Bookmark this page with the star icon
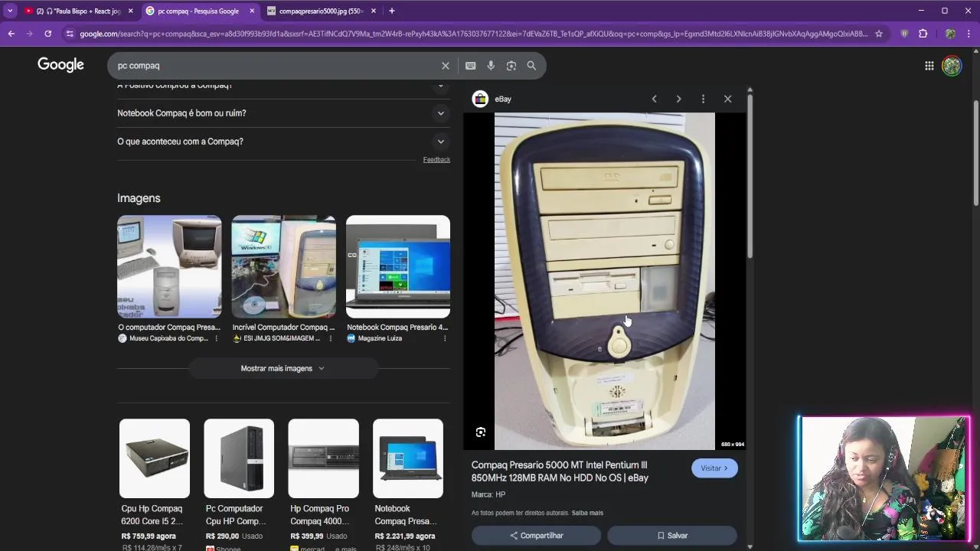This screenshot has height=551, width=980. pos(879,34)
